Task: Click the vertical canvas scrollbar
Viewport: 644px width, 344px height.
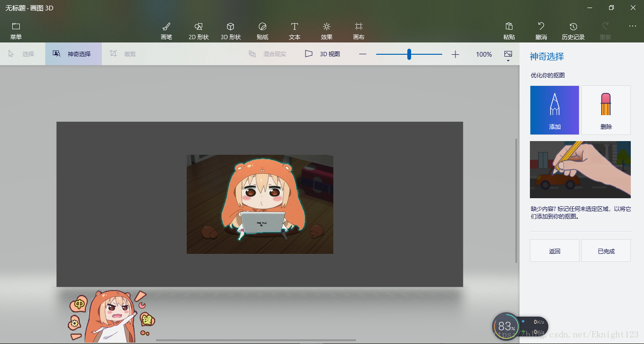Action: pyautogui.click(x=516, y=201)
